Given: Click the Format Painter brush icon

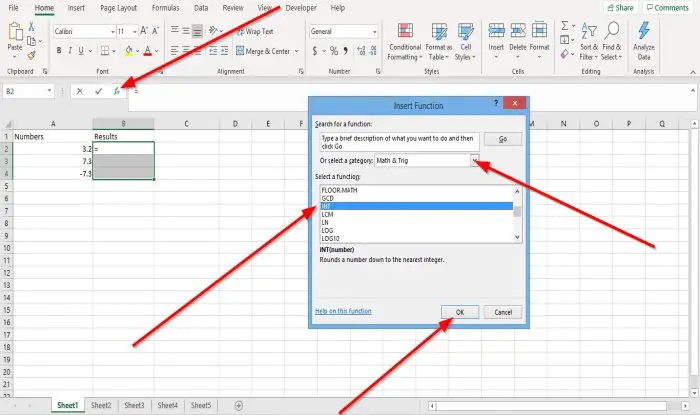Looking at the screenshot, I should (31, 56).
